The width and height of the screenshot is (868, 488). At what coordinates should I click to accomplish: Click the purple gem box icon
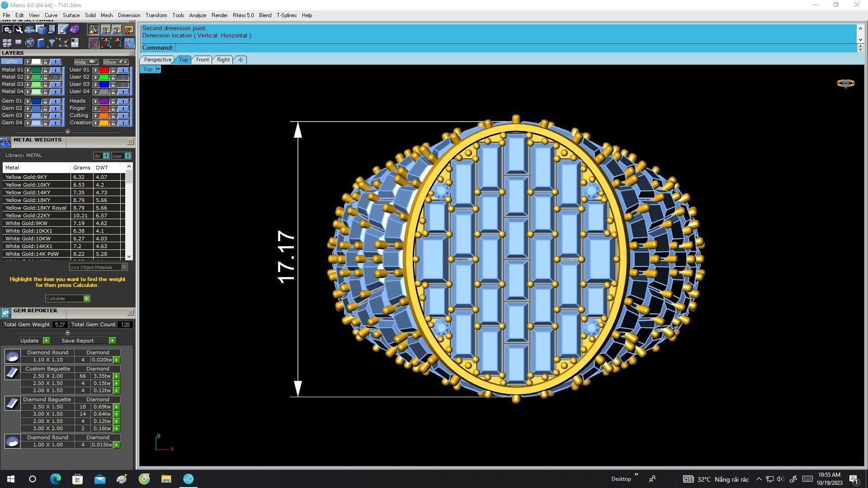pos(75,29)
